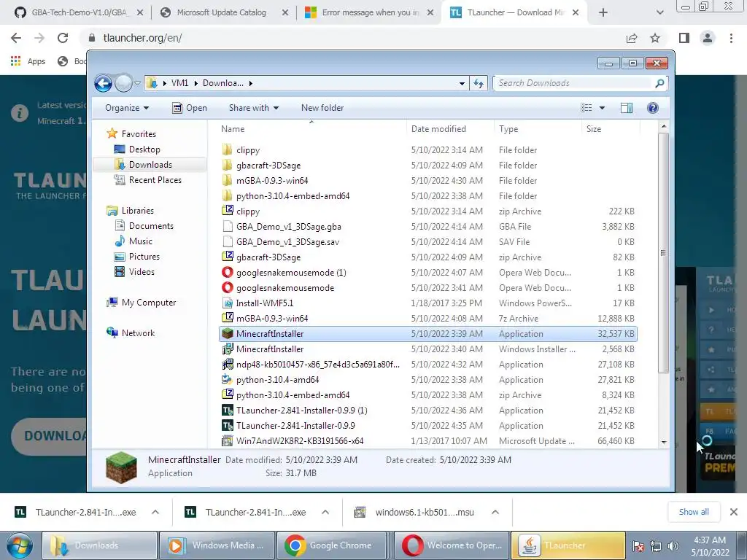Expand the address bar history dropdown
The image size is (747, 560).
pyautogui.click(x=462, y=83)
